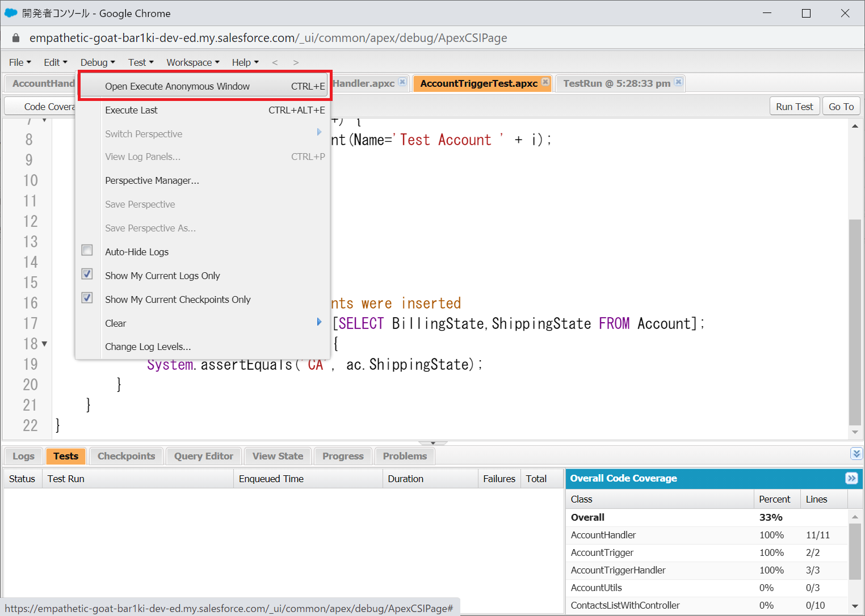Expand the Switch Perspective submenu
The image size is (865, 616).
tap(203, 134)
